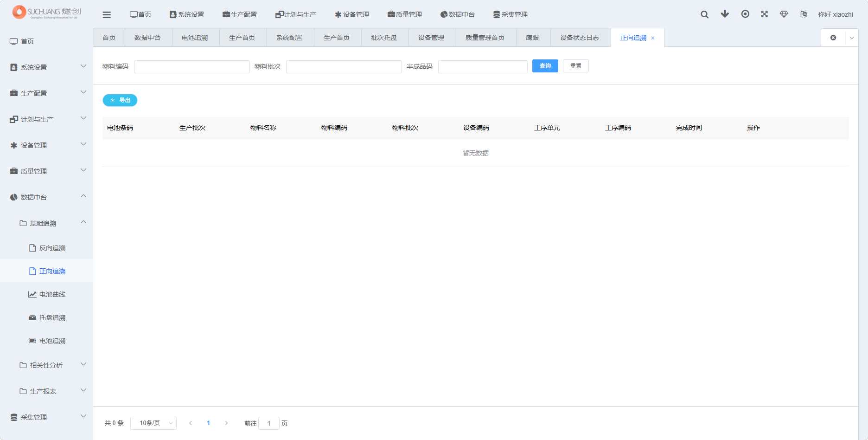Switch to the 设备状态日志 tab
The image size is (868, 440).
580,38
